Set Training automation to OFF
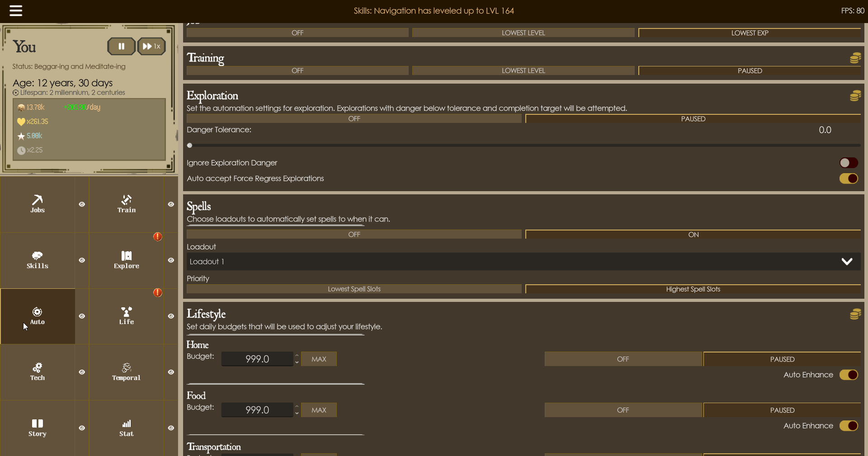The width and height of the screenshot is (868, 456). tap(297, 71)
